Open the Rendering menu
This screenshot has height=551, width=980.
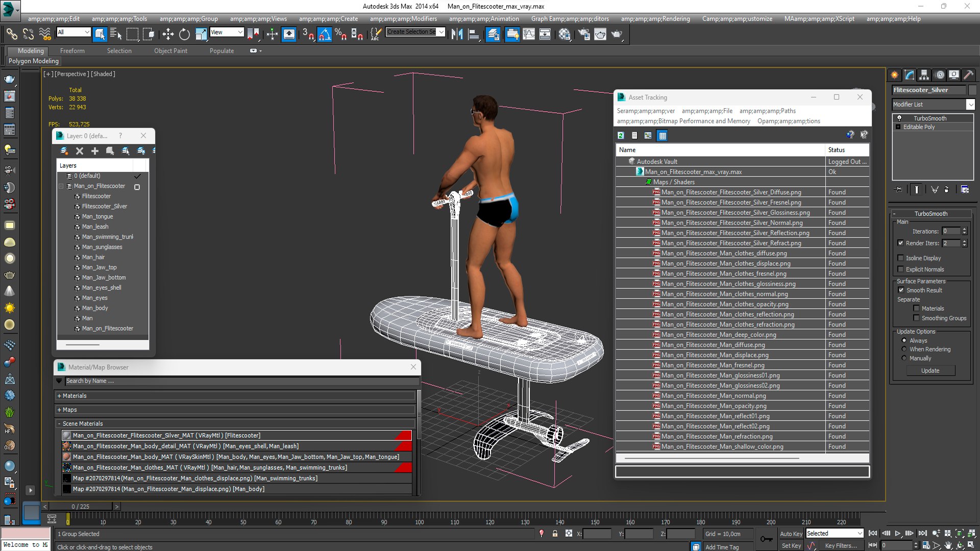coord(655,19)
